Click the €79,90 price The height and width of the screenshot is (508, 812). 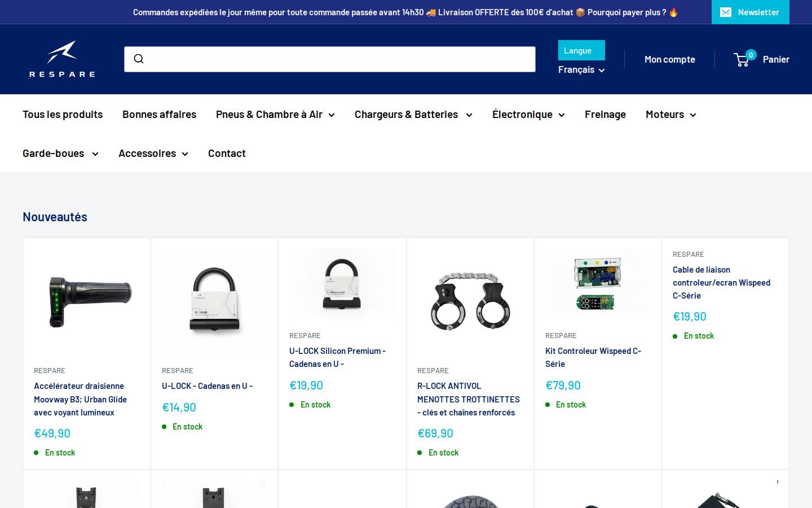tap(563, 386)
